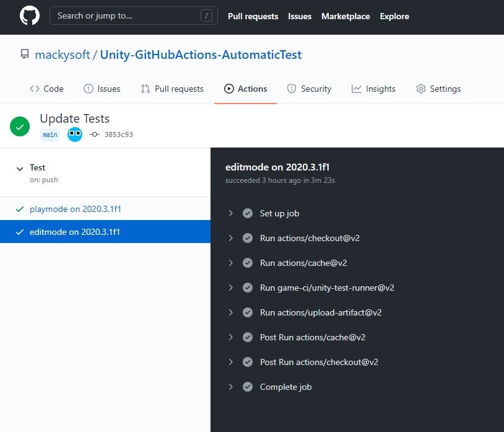Click the Test workflow name
Image resolution: width=504 pixels, height=432 pixels.
coord(37,167)
